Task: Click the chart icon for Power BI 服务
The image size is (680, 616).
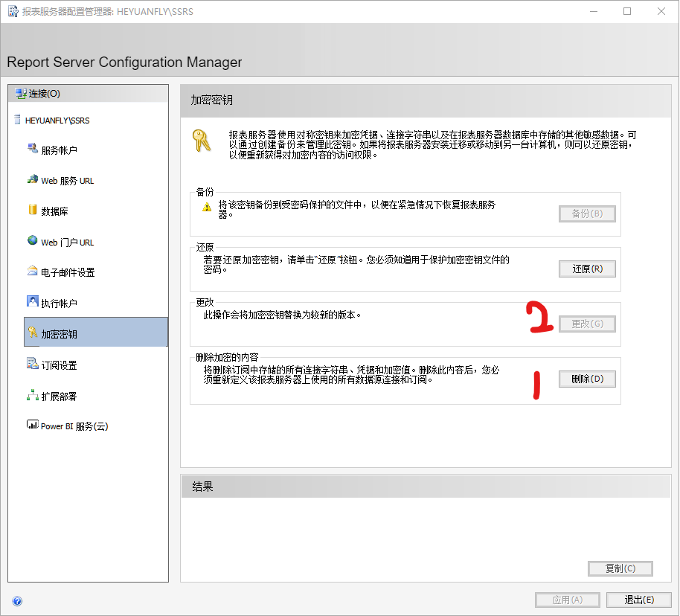Action: tap(33, 424)
